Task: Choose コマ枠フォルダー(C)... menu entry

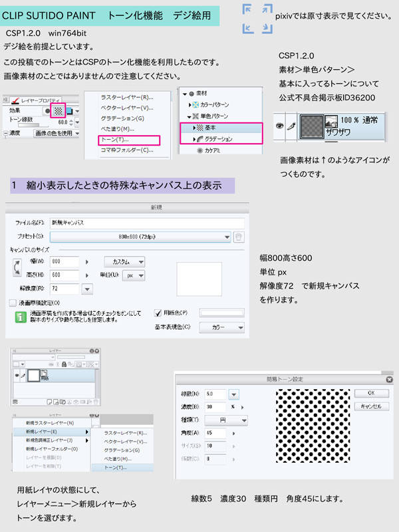Action: 127,150
